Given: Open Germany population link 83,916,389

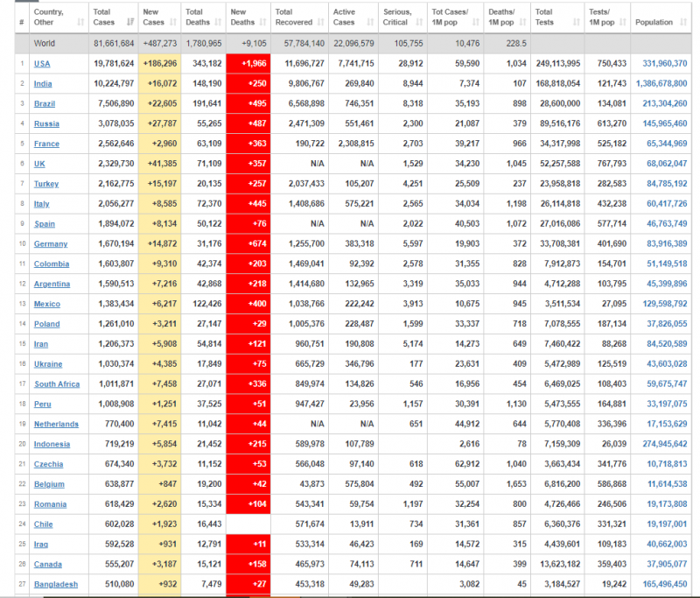Looking at the screenshot, I should (667, 244).
